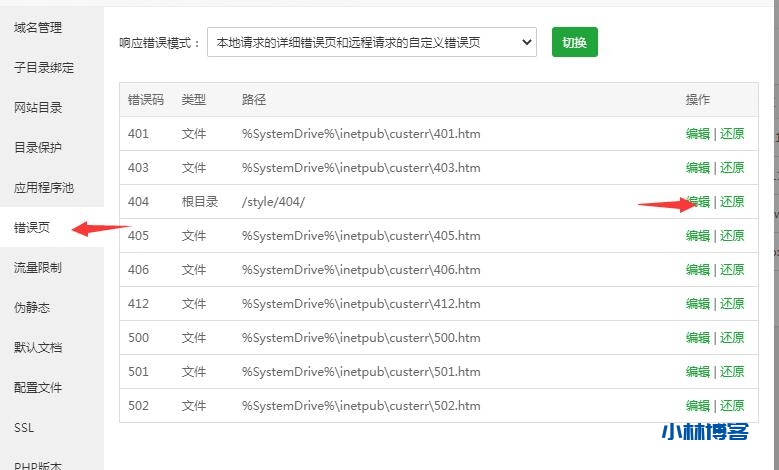Open 目录保护 settings
Viewport: 779px width, 470px height.
(38, 147)
